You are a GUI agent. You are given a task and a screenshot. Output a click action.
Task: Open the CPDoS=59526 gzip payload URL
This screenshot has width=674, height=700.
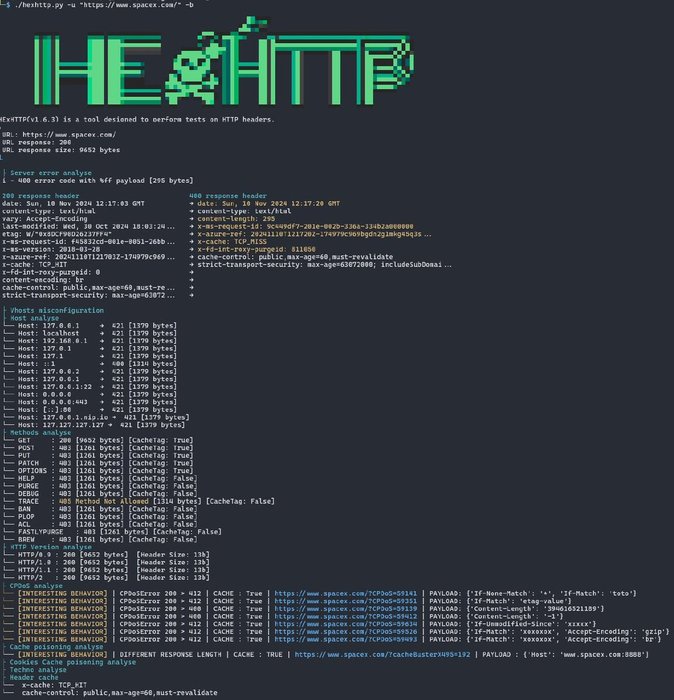click(345, 632)
